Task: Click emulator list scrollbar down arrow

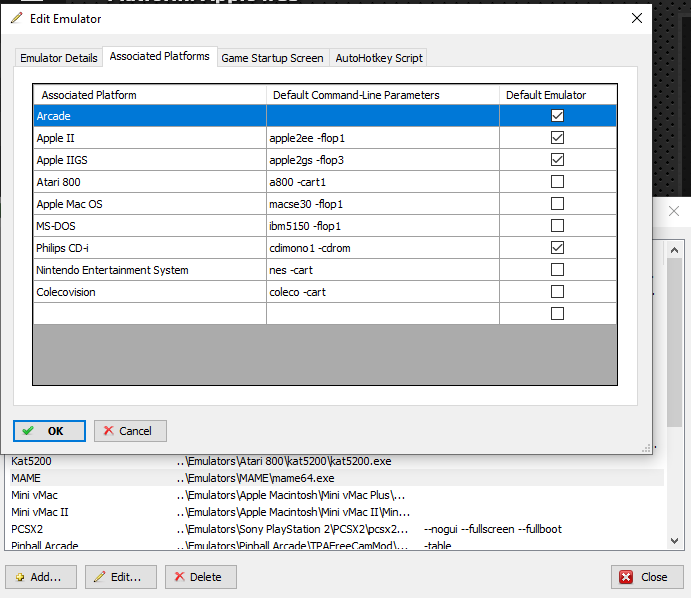Action: coord(674,540)
